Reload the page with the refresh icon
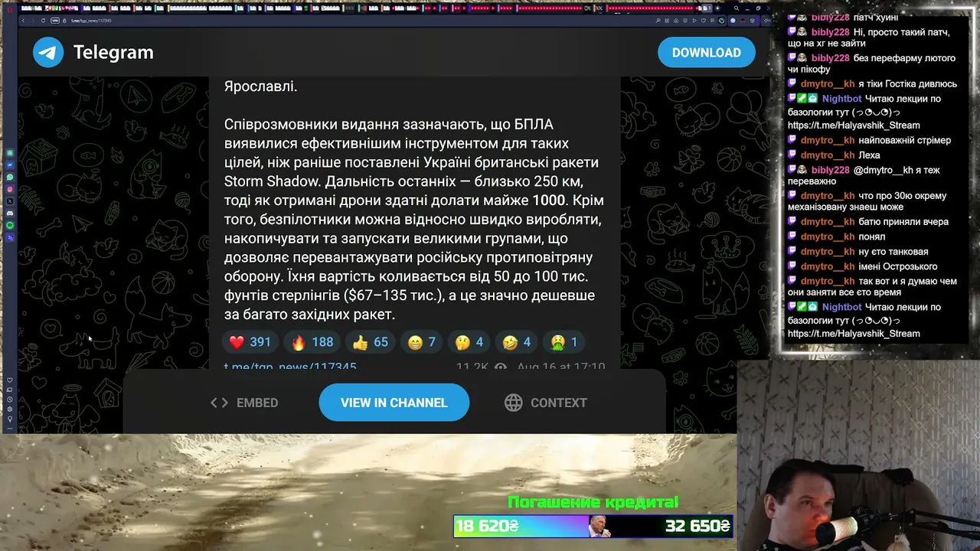This screenshot has width=980, height=551. coord(43,21)
